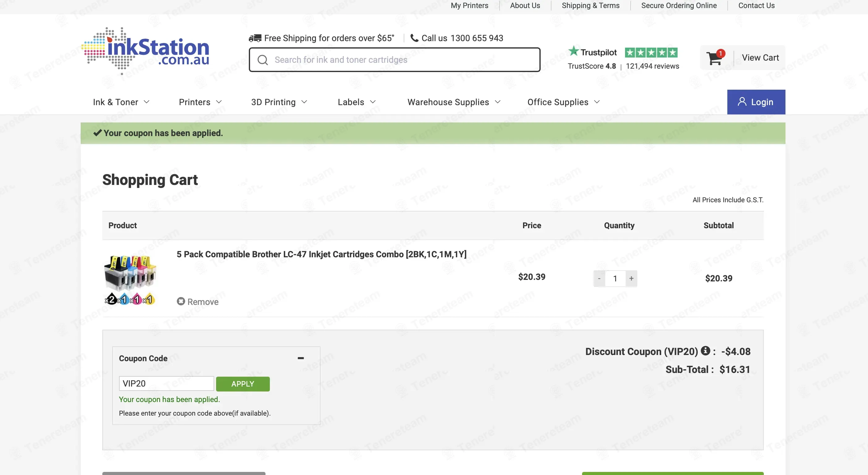Click the inkStation.com.au logo

pyautogui.click(x=146, y=51)
